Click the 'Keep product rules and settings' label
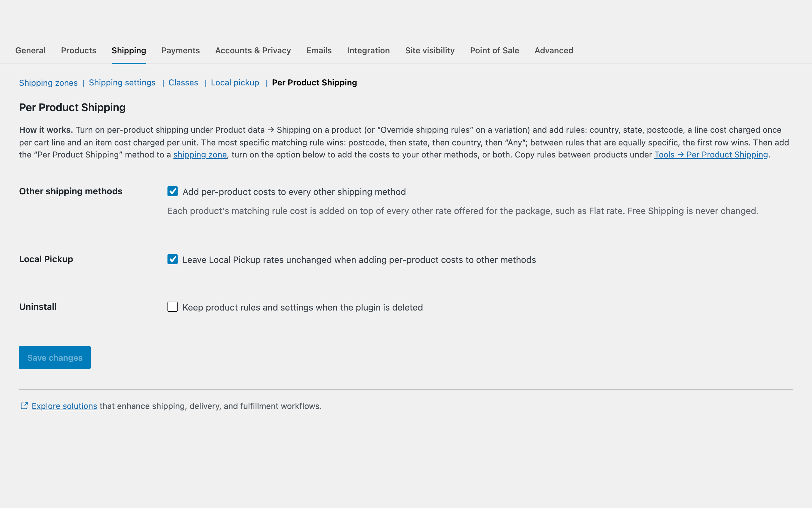The image size is (812, 508). (303, 307)
